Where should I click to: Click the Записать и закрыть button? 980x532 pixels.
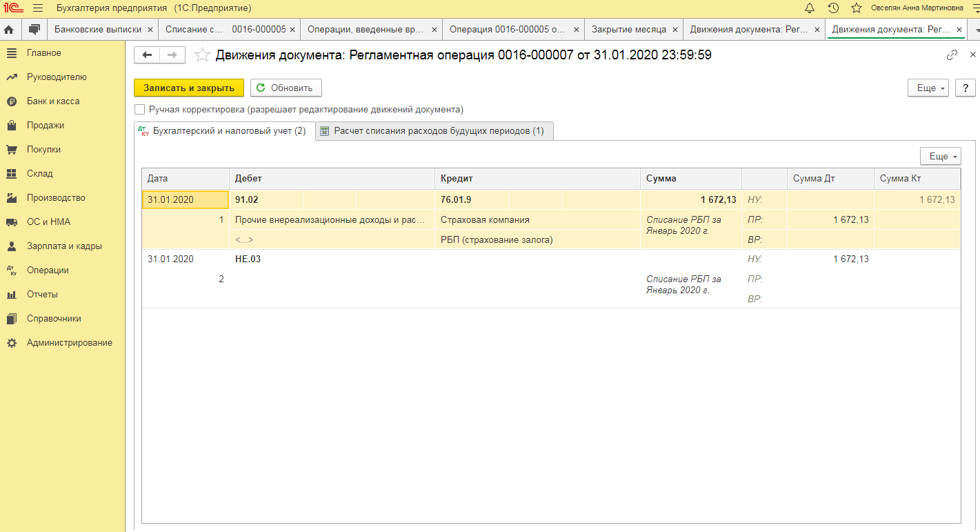click(188, 88)
